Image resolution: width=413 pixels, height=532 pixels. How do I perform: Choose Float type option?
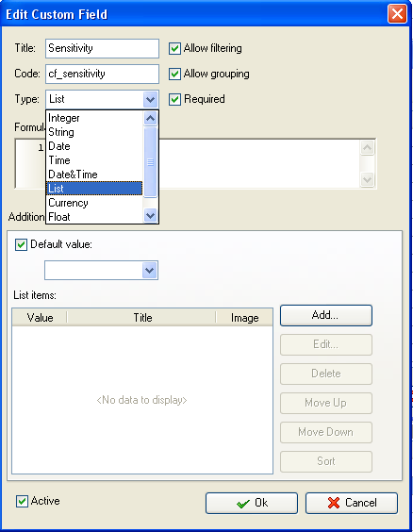pyautogui.click(x=94, y=217)
